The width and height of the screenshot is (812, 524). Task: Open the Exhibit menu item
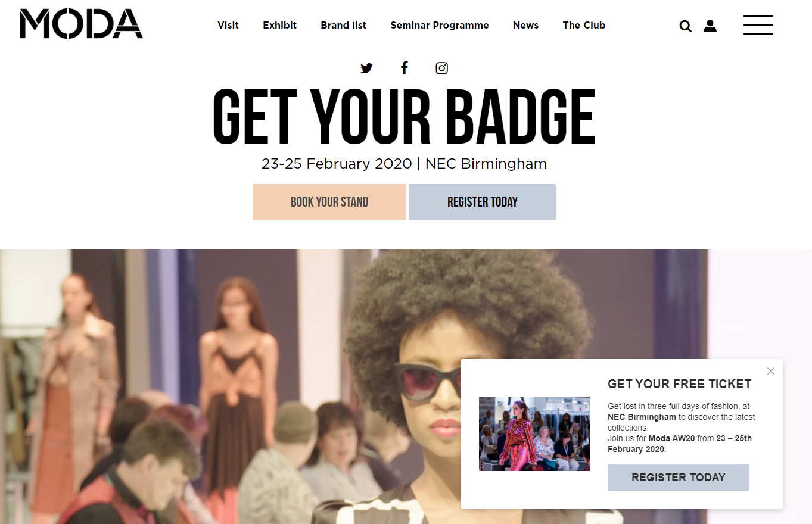click(280, 25)
